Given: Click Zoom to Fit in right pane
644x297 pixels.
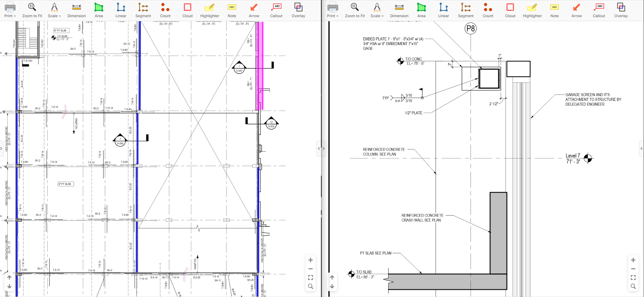Looking at the screenshot, I should tap(355, 10).
